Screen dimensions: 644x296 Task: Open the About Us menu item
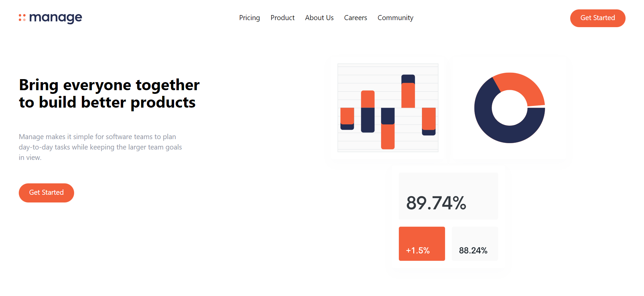[x=319, y=18]
